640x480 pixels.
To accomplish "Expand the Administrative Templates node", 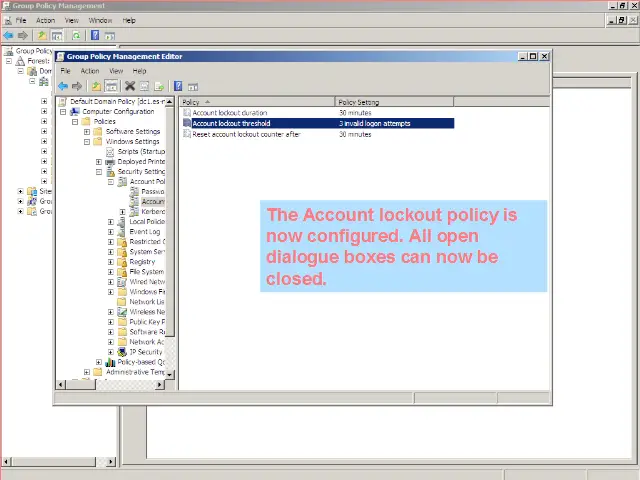I will (x=87, y=372).
